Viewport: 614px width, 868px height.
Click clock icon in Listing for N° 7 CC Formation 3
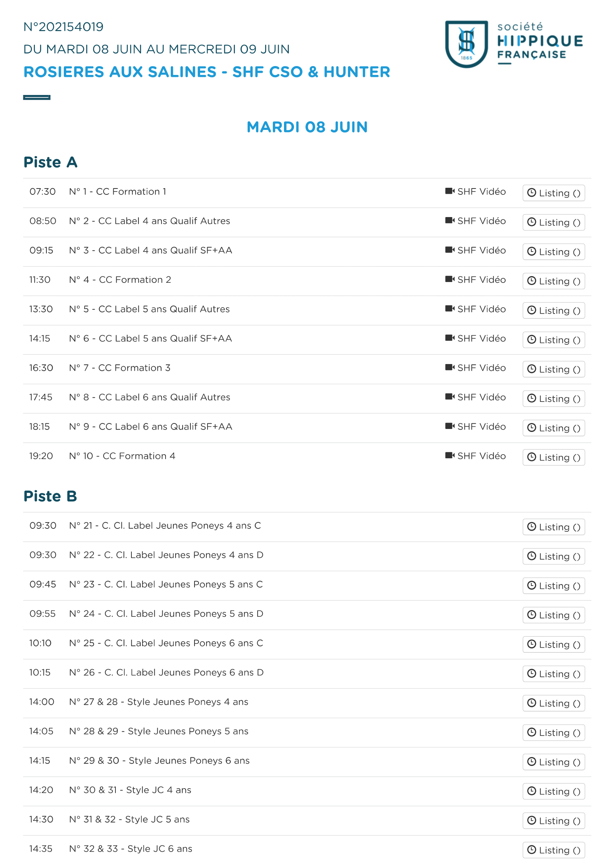pos(532,369)
